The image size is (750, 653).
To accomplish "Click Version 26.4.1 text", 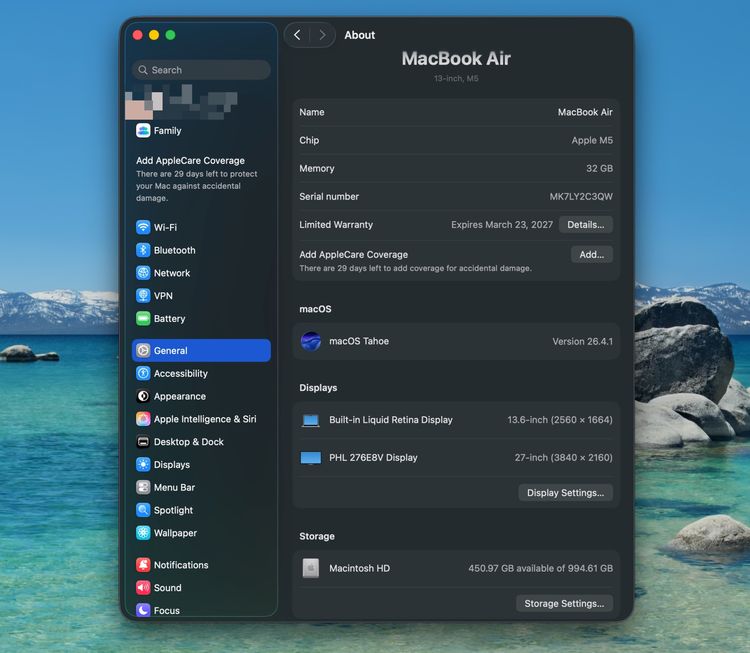I will coord(582,342).
